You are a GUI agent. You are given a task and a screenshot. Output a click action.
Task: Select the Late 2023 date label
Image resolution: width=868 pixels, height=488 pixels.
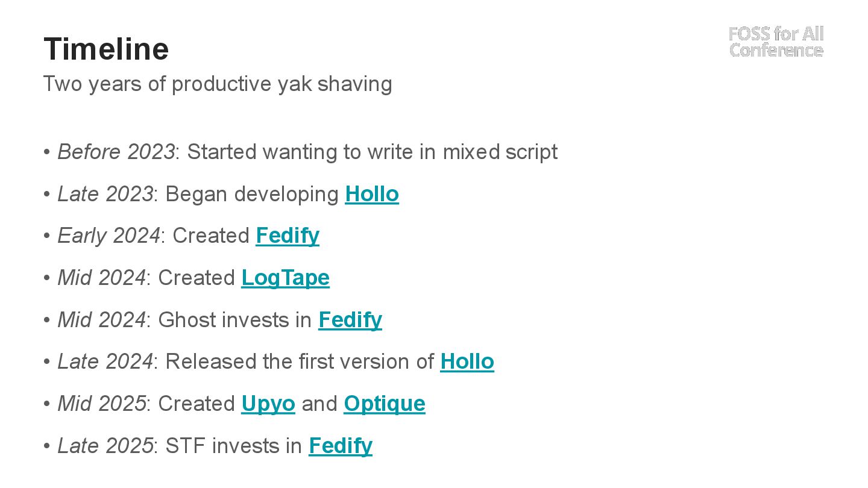105,194
